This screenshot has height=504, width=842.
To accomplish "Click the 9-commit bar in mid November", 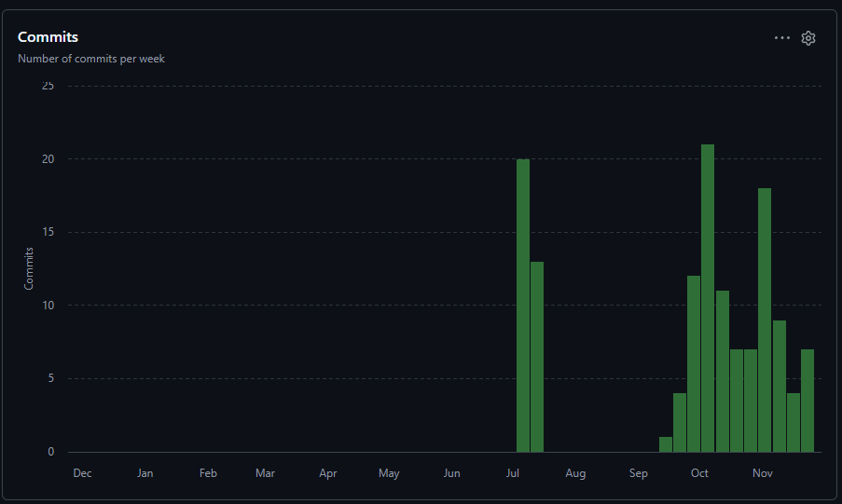I will [779, 386].
